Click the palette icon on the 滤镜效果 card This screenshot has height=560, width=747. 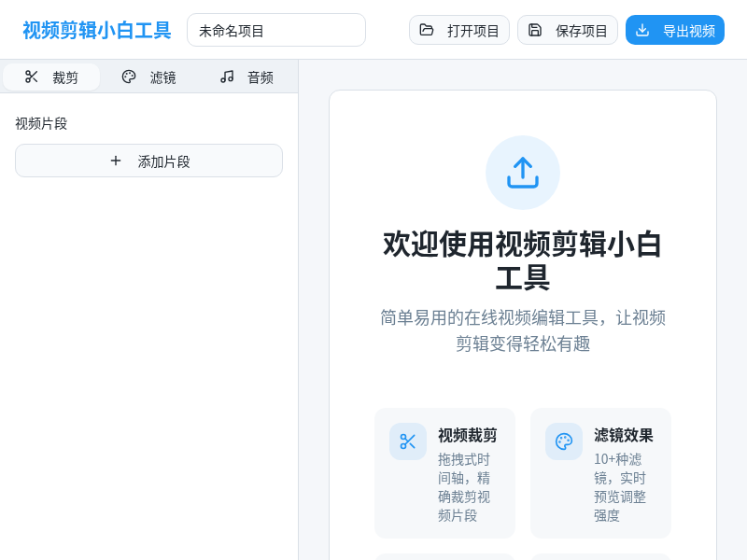(564, 441)
